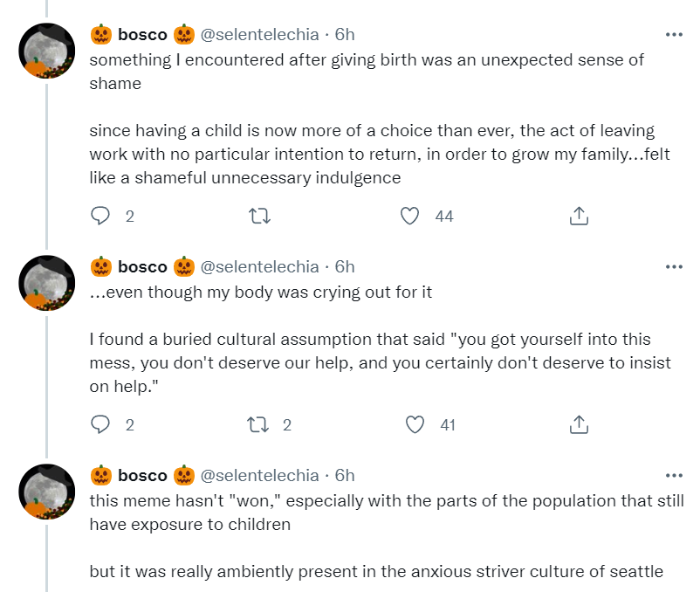Open the 6h timestamp on third tweet
Image resolution: width=700 pixels, height=592 pixels.
point(345,476)
